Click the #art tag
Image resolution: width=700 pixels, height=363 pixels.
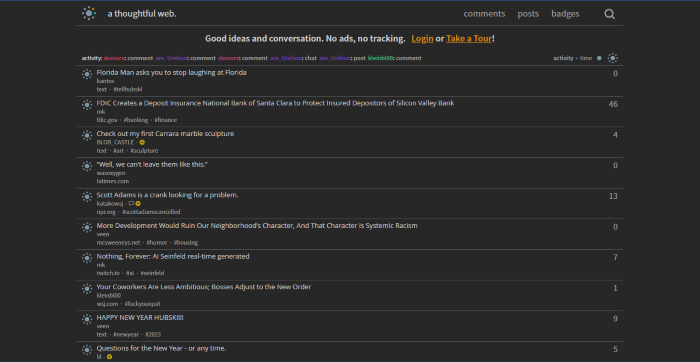(x=118, y=151)
